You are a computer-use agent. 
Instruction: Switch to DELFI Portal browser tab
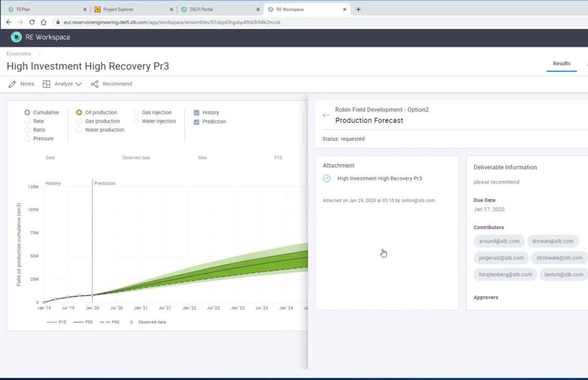point(220,9)
